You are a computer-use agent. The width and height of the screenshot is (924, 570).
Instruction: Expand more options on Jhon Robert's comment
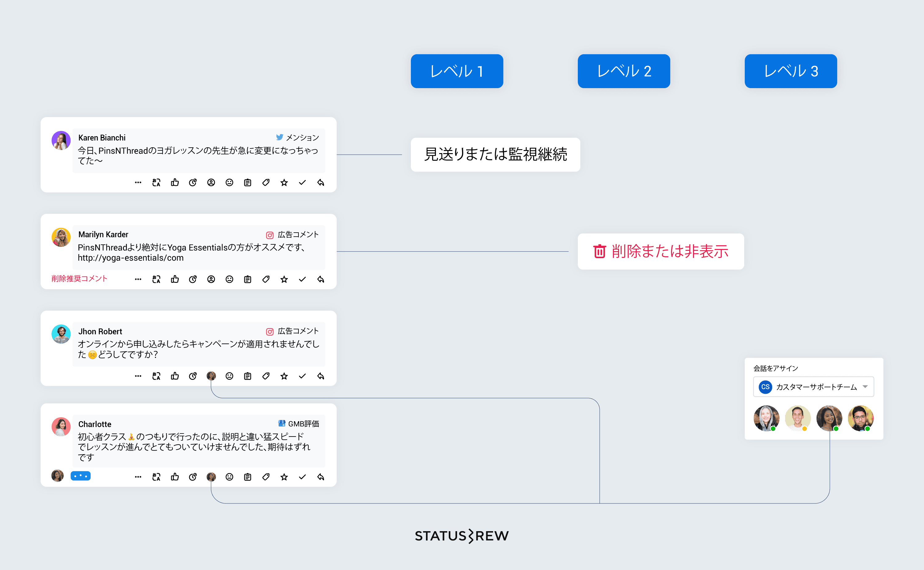138,376
